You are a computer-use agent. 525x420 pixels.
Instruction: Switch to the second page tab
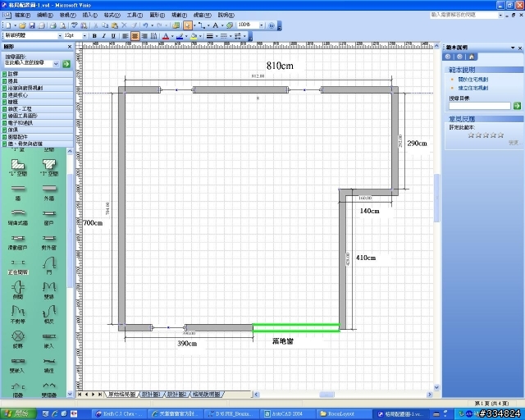[x=151, y=395]
